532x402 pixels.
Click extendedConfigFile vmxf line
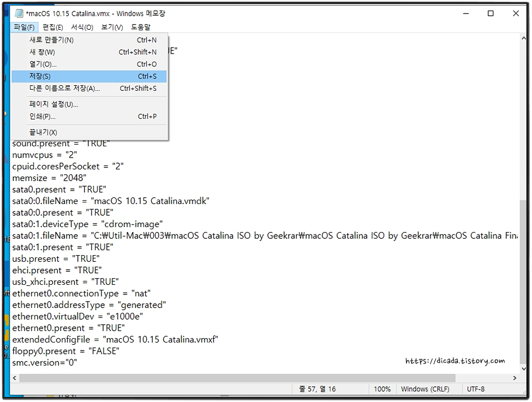coord(115,340)
